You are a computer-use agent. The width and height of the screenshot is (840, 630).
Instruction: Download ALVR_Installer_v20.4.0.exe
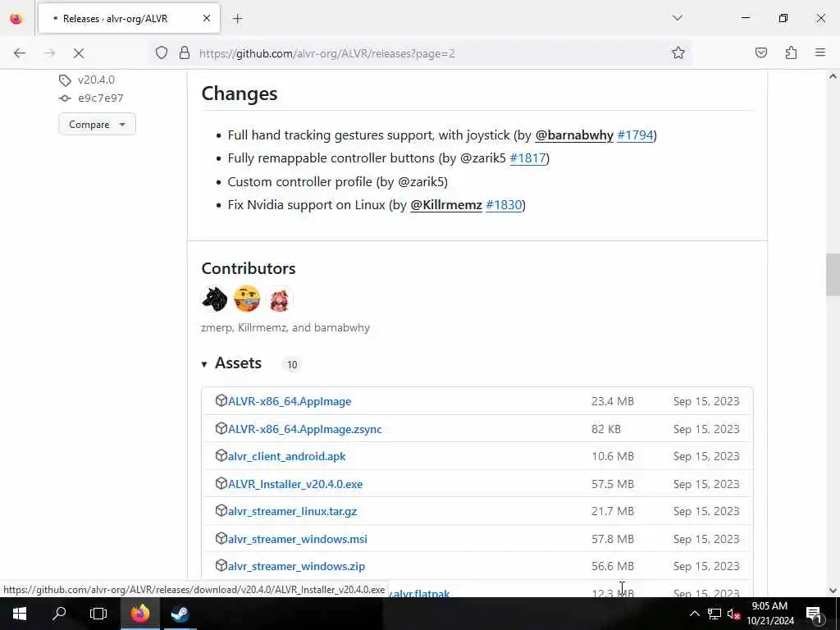coord(295,484)
